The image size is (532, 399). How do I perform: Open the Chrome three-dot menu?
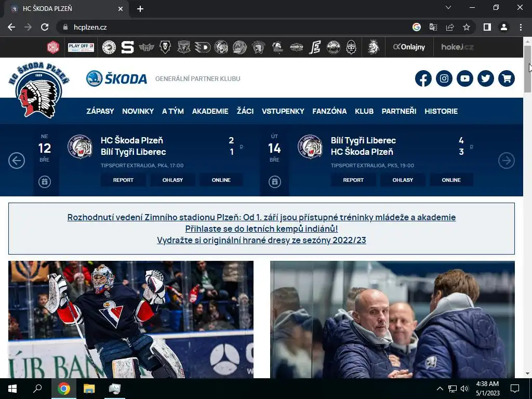click(521, 27)
